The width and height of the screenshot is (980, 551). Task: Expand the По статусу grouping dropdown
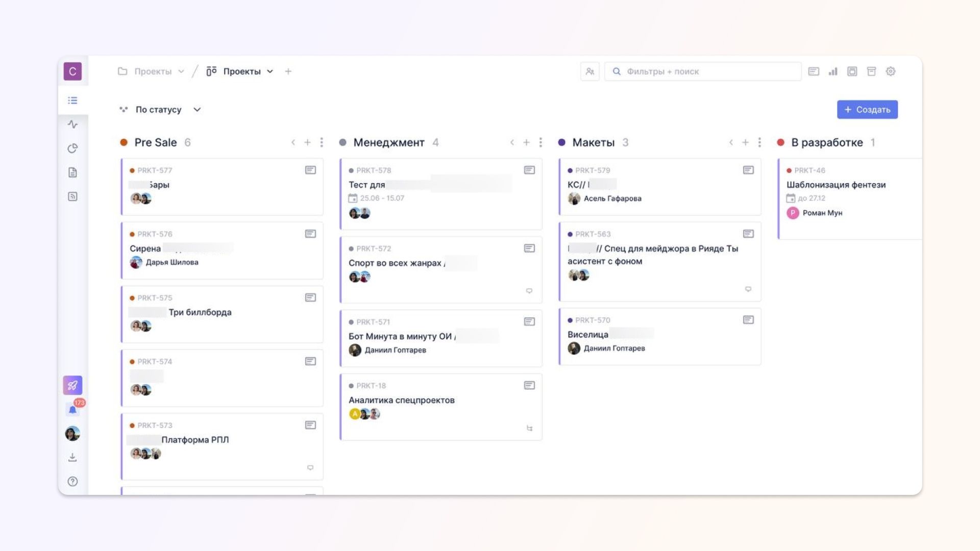[197, 110]
